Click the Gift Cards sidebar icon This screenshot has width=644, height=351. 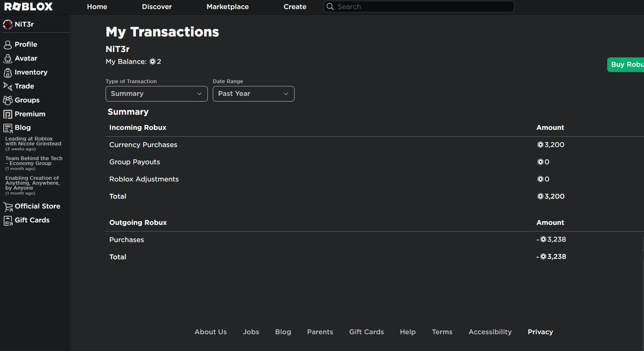point(8,220)
